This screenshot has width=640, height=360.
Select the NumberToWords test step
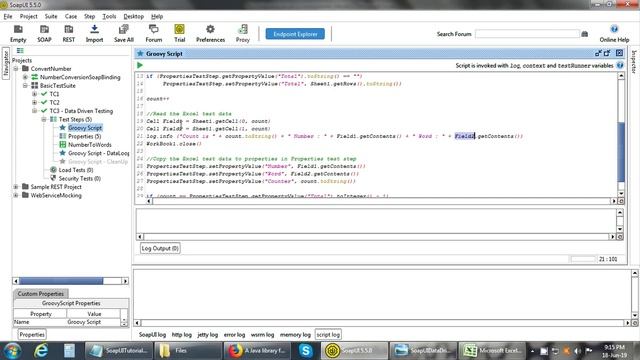click(x=89, y=144)
